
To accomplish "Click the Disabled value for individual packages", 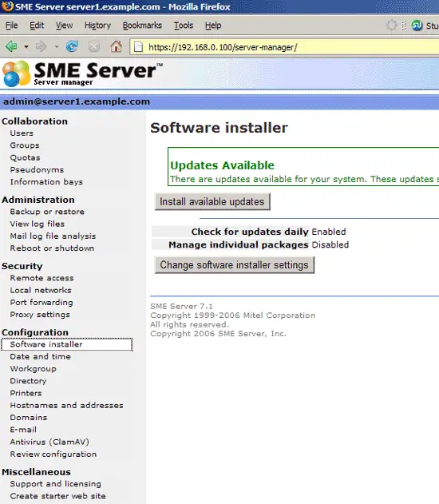I will click(330, 245).
